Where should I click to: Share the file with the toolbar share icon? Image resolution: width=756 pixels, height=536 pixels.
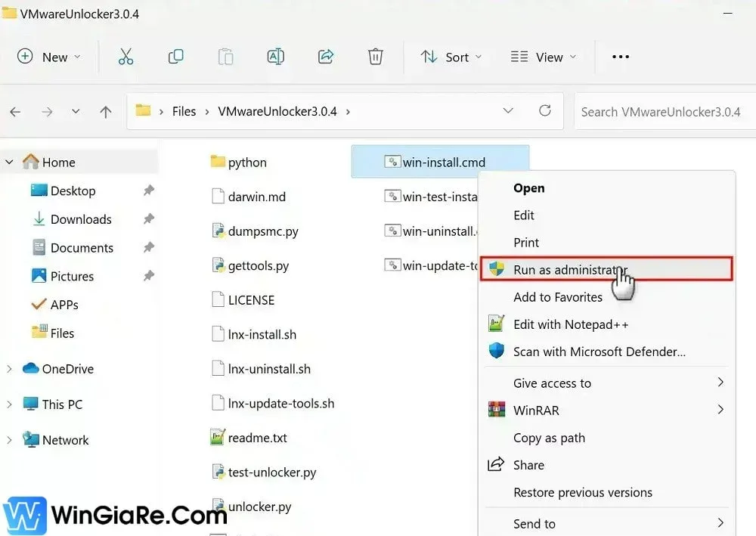point(325,57)
